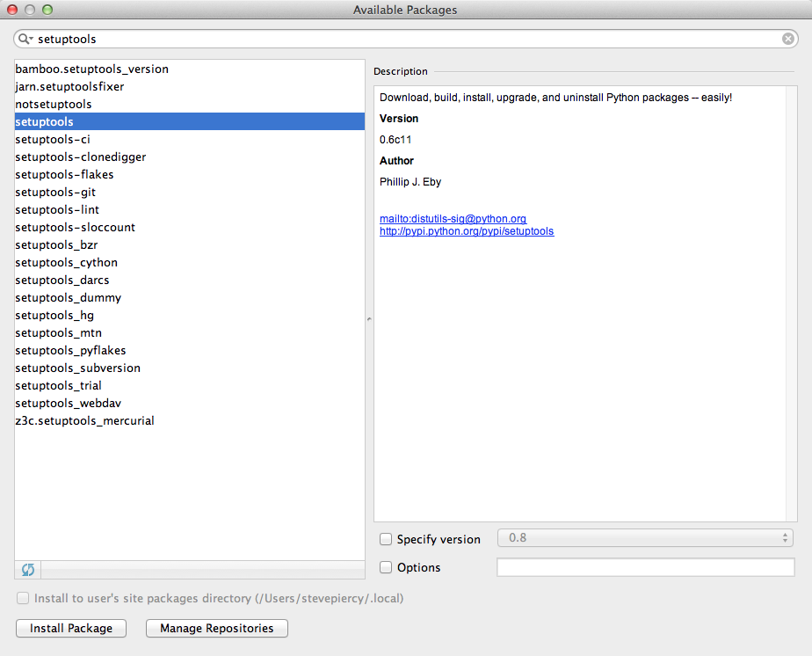Click the description panel vertical scrollbar

(791, 303)
